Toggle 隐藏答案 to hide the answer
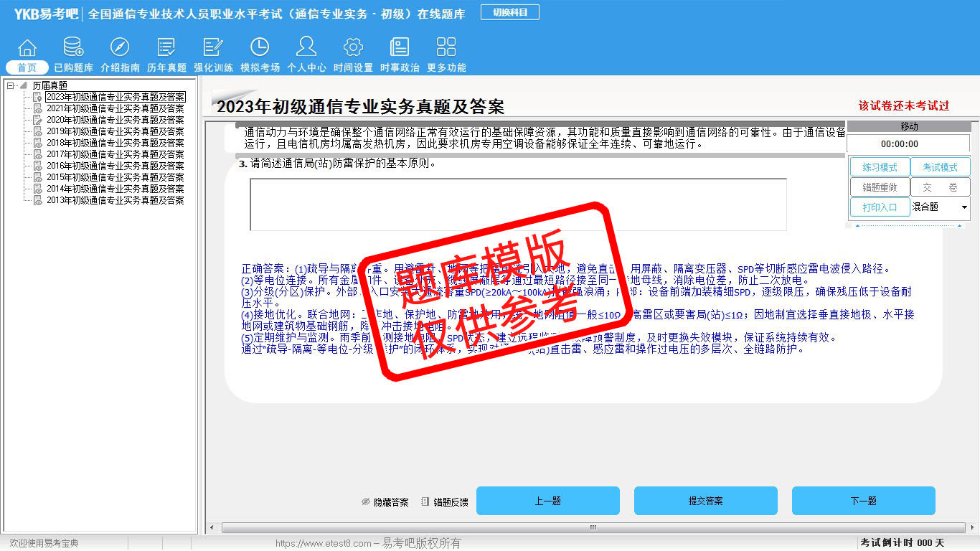980x551 pixels. [x=385, y=502]
